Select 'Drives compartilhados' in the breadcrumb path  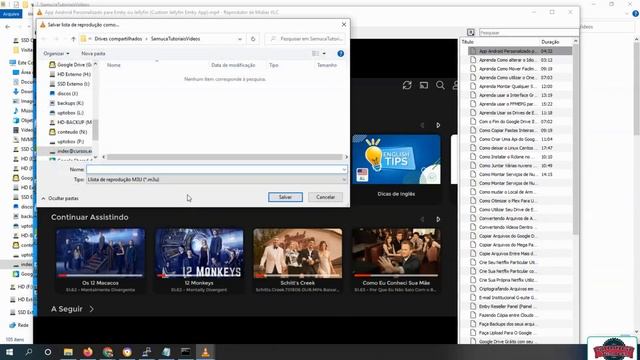pyautogui.click(x=118, y=39)
